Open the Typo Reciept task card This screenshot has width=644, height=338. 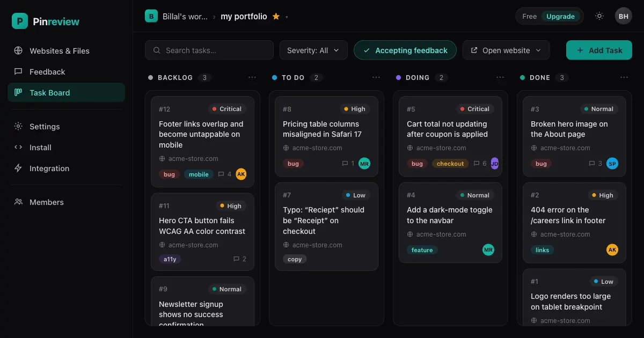pyautogui.click(x=326, y=226)
